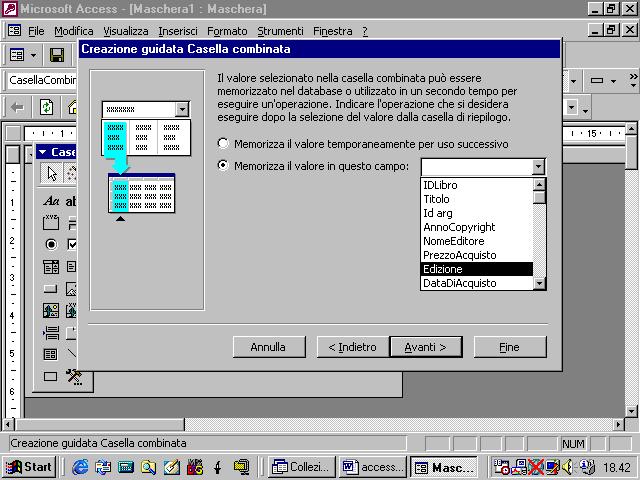Click the Save diskette toolbar icon
The height and width of the screenshot is (480, 640).
pyautogui.click(x=57, y=55)
